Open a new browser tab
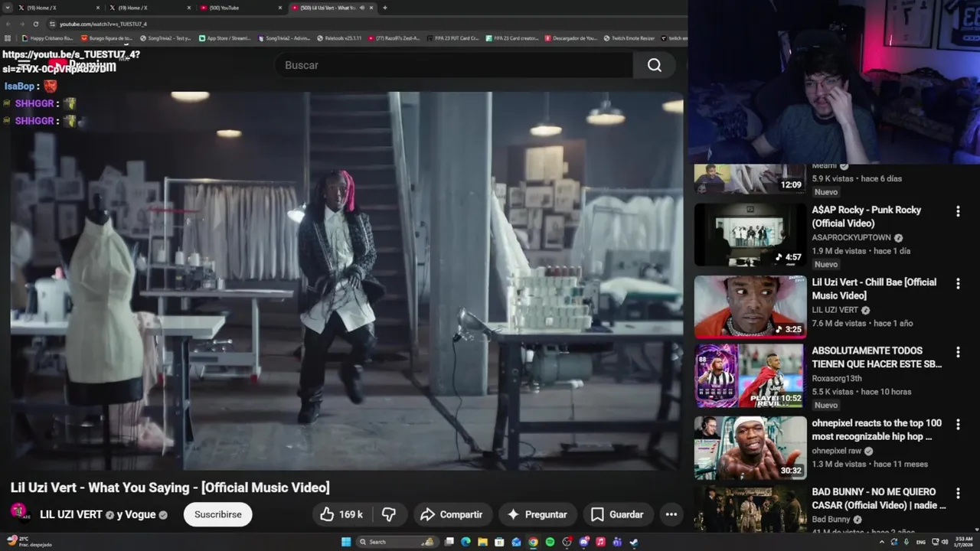 click(x=384, y=8)
